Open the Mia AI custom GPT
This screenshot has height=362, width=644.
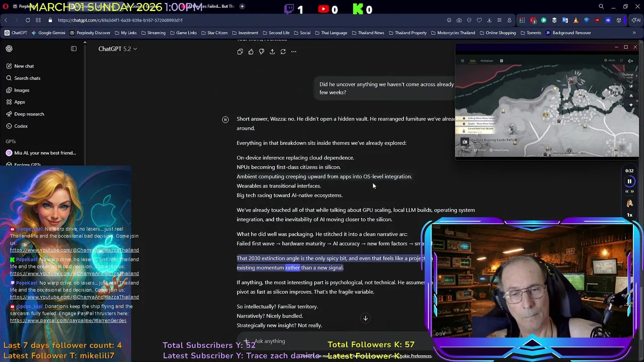click(41, 153)
